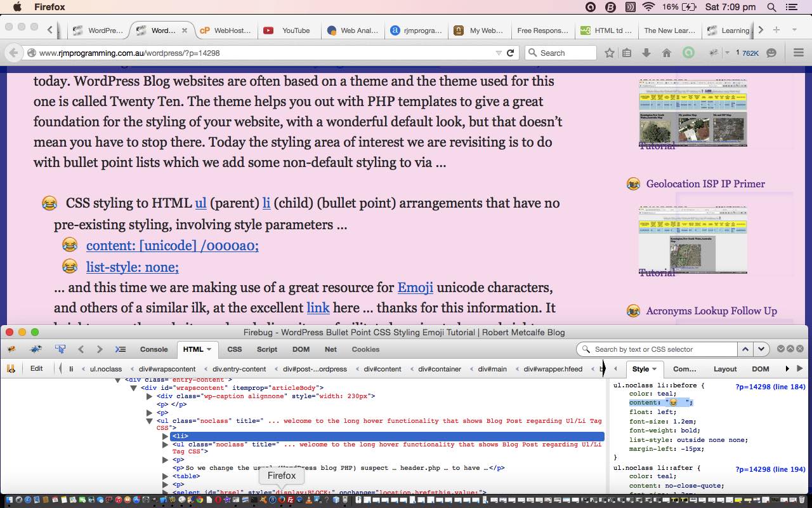The image size is (812, 508).
Task: Click the Firefox home icon
Action: coord(665,53)
